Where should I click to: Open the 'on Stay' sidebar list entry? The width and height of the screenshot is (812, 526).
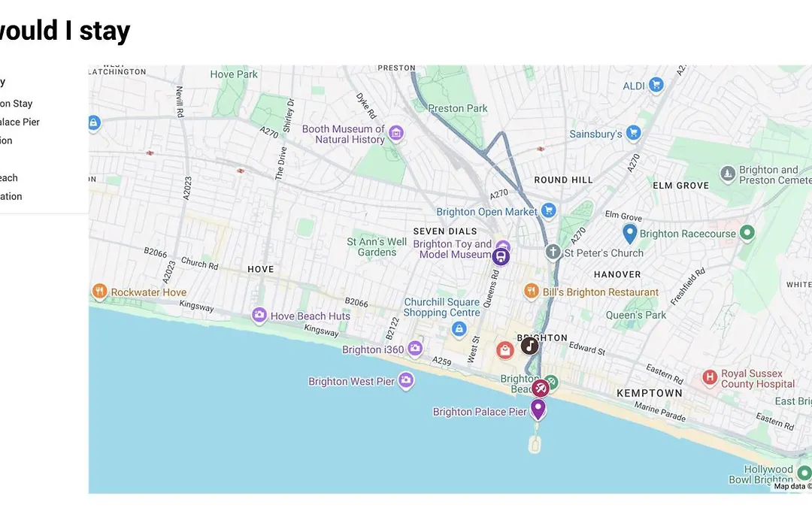(x=16, y=104)
